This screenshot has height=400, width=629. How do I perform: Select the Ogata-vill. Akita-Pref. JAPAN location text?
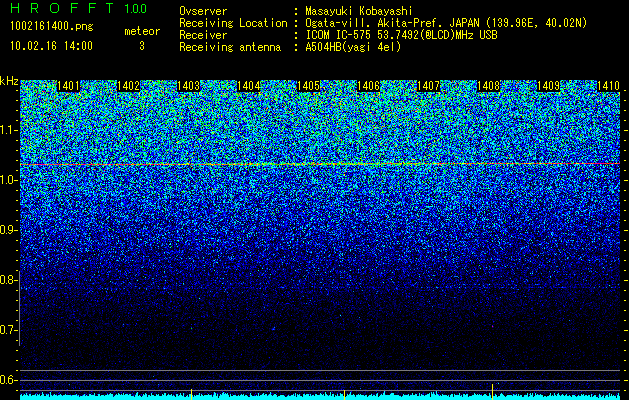click(446, 23)
